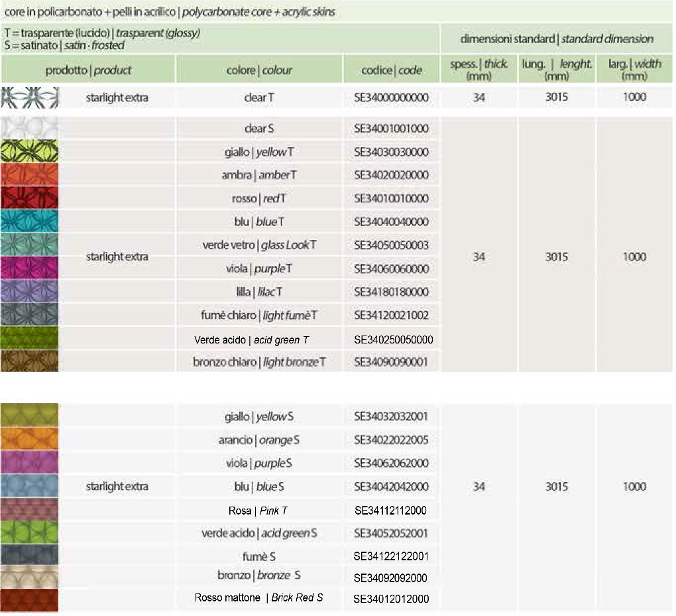Click the 'ambra | amber T' colour name

[x=259, y=174]
